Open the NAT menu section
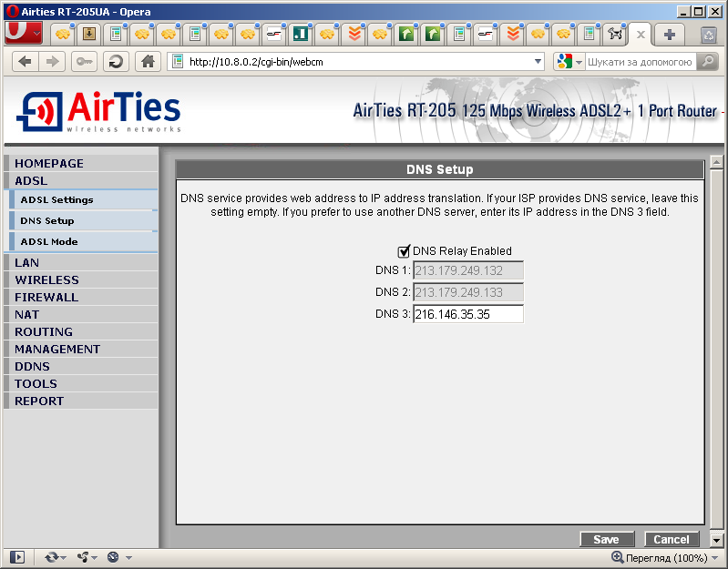The width and height of the screenshot is (728, 569). point(81,314)
